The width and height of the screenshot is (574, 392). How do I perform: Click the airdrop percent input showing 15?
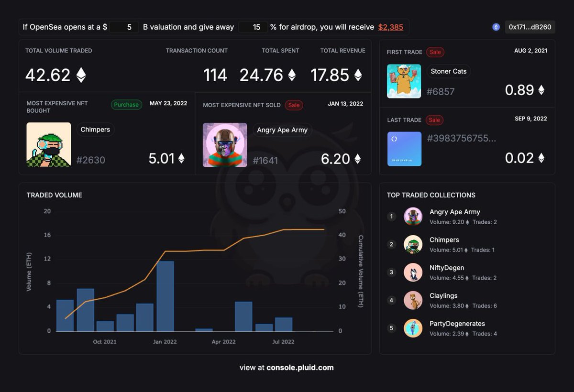(x=253, y=27)
